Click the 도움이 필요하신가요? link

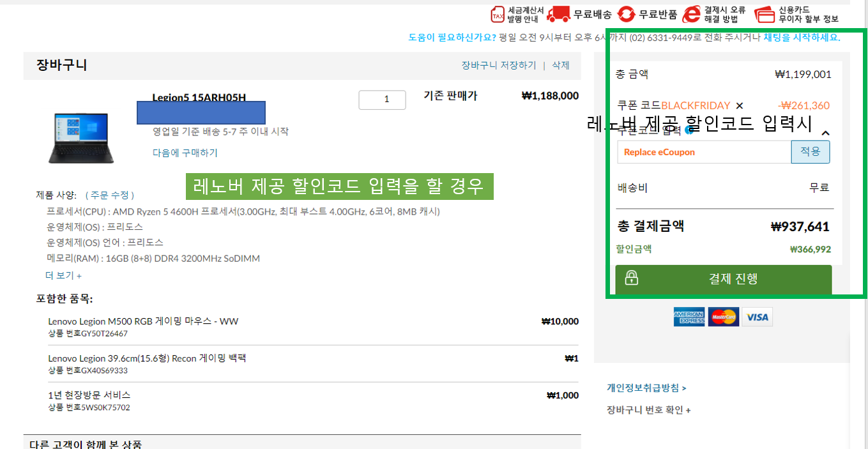click(453, 37)
